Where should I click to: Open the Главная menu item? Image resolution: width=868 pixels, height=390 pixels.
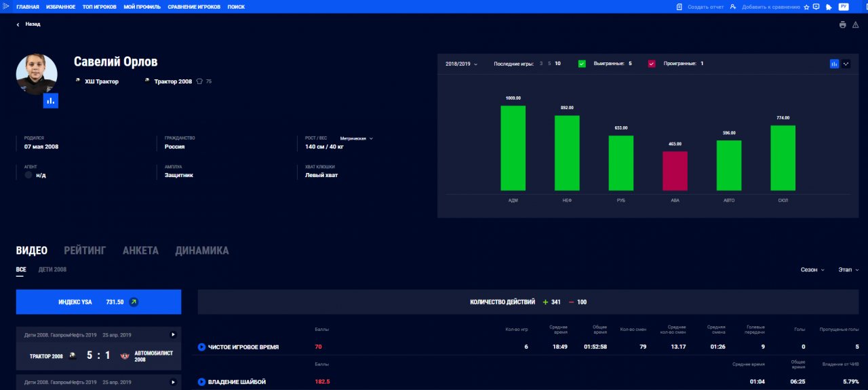[x=28, y=7]
